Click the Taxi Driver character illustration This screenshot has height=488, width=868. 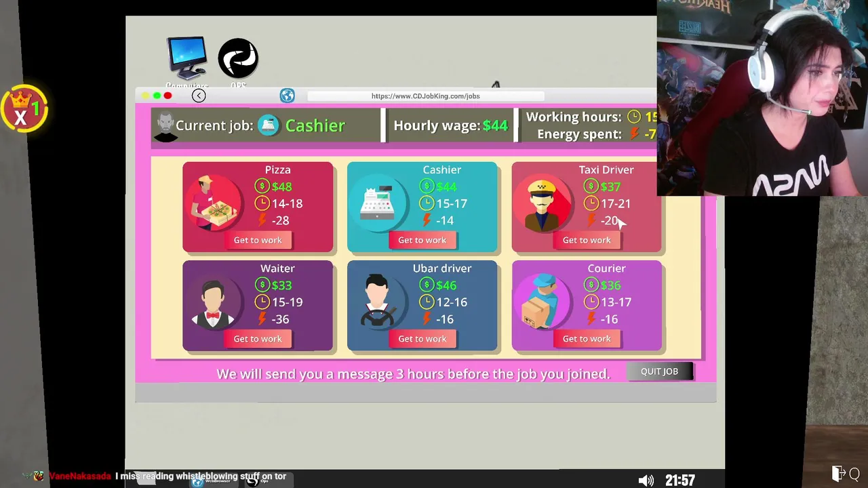[543, 203]
